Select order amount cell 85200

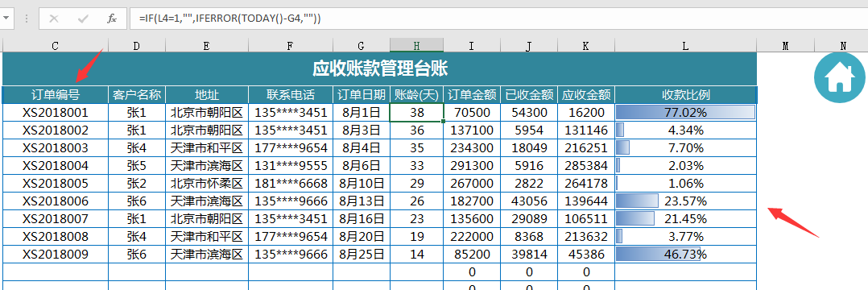(472, 254)
